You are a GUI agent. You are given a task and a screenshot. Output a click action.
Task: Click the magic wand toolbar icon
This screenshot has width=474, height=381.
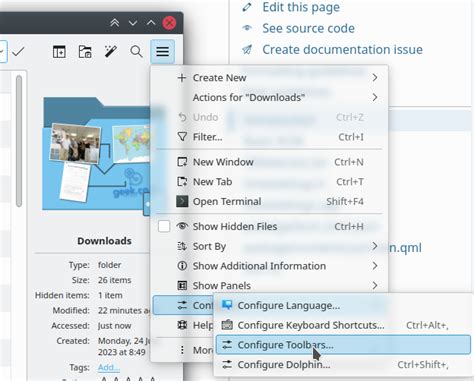click(110, 52)
